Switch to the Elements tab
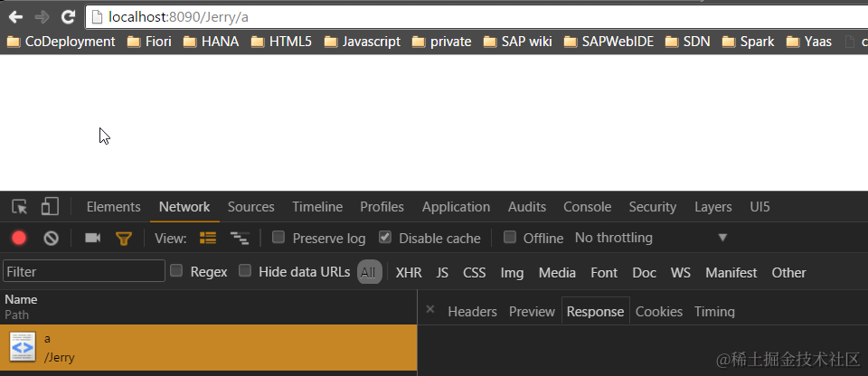Screen dimensions: 868x376 coord(114,207)
